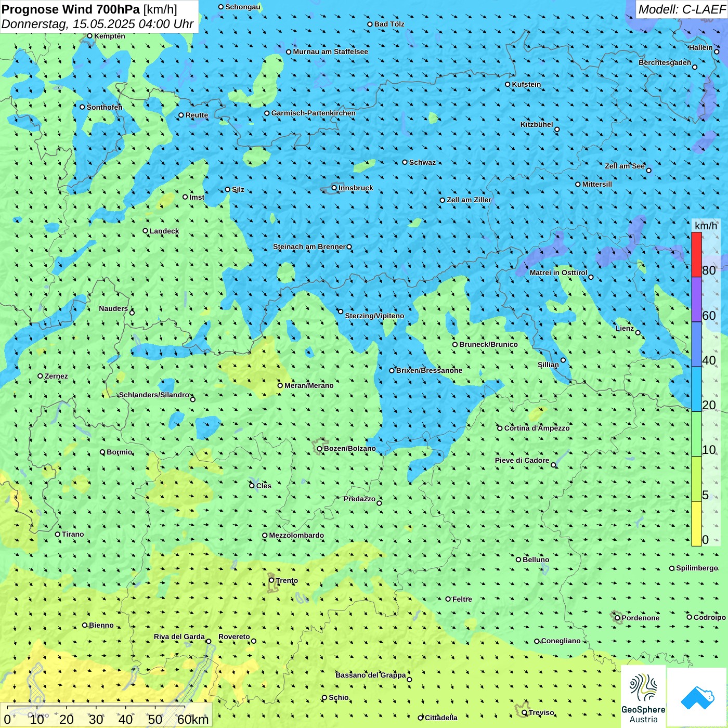The image size is (728, 728).
Task: Click the 'Murnau am Staffelsee' label
Action: [330, 51]
